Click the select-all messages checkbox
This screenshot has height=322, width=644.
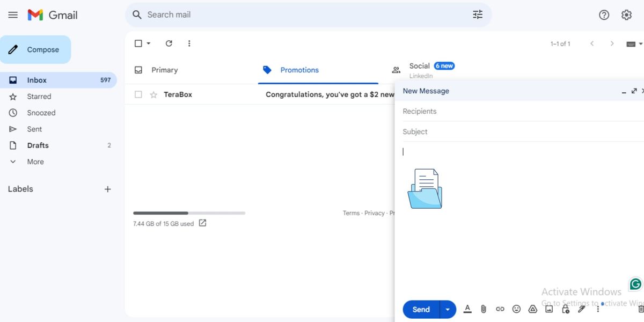(138, 43)
